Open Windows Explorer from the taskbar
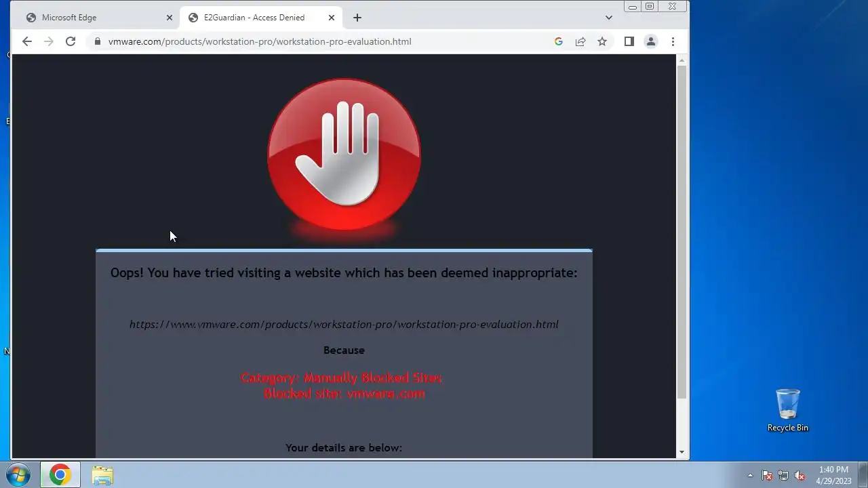Image resolution: width=868 pixels, height=488 pixels. [102, 475]
